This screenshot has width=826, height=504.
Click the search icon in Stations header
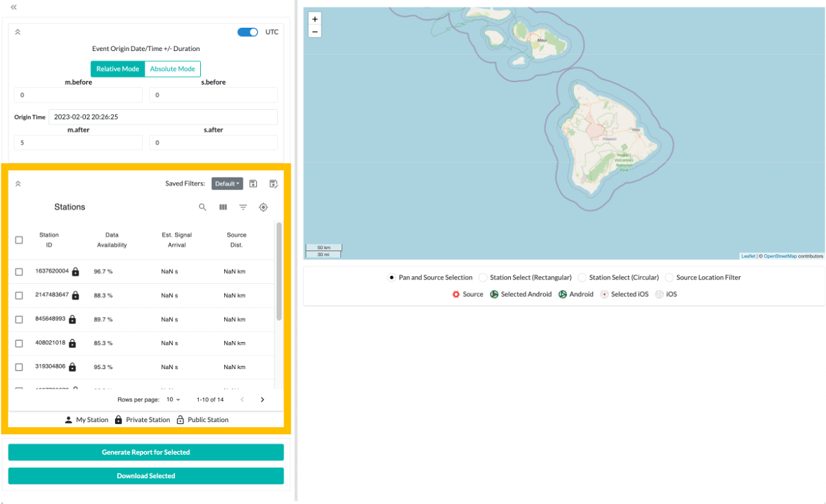coord(202,207)
